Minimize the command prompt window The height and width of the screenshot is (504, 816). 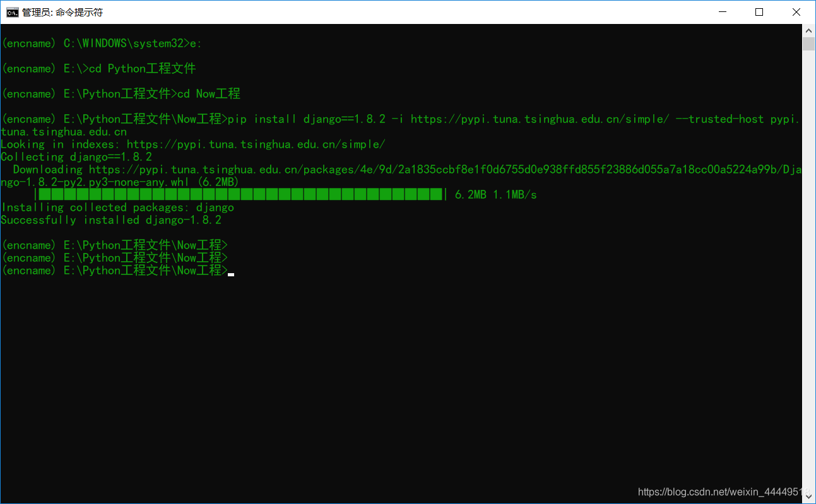[723, 12]
